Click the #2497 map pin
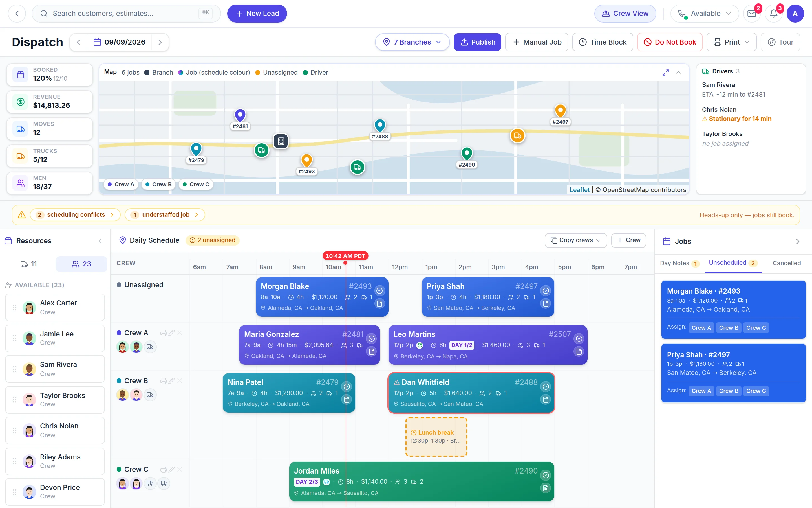Screen dimensions: 812x508 [x=560, y=111]
